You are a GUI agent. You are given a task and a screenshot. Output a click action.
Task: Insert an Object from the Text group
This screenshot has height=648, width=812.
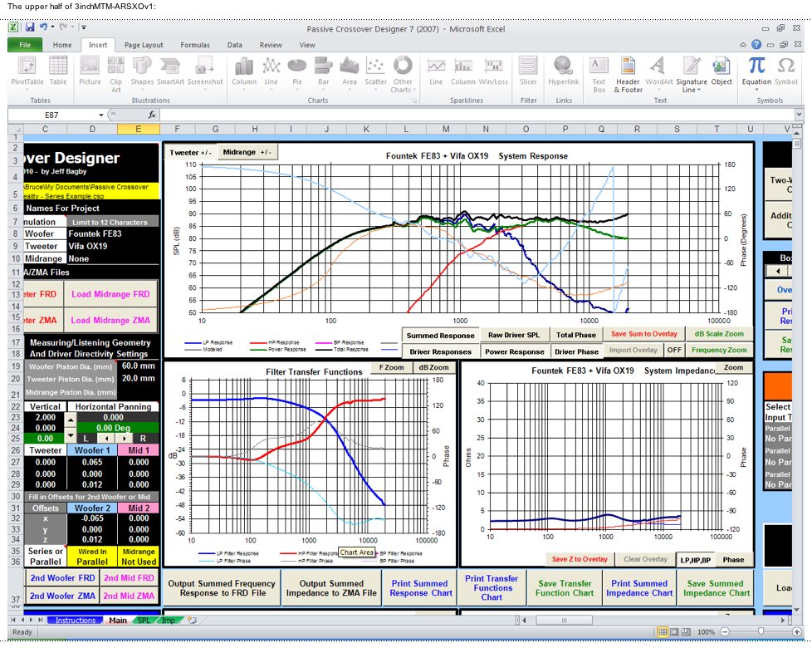pos(722,71)
